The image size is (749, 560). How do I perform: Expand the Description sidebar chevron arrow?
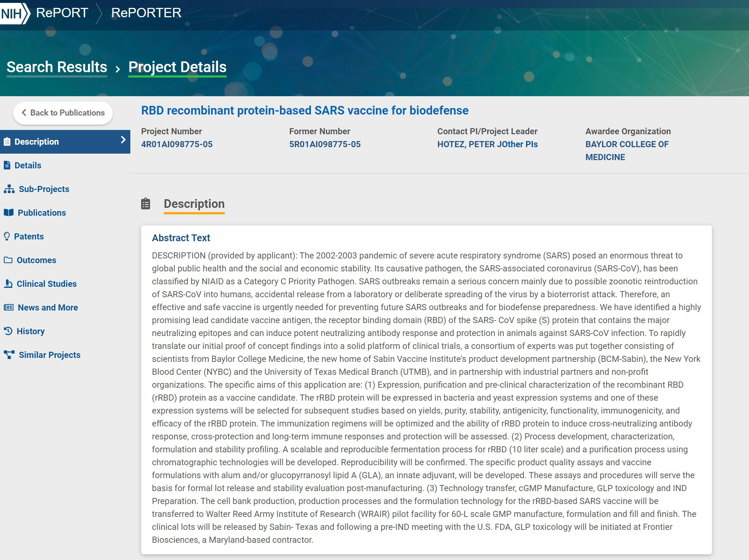(123, 140)
